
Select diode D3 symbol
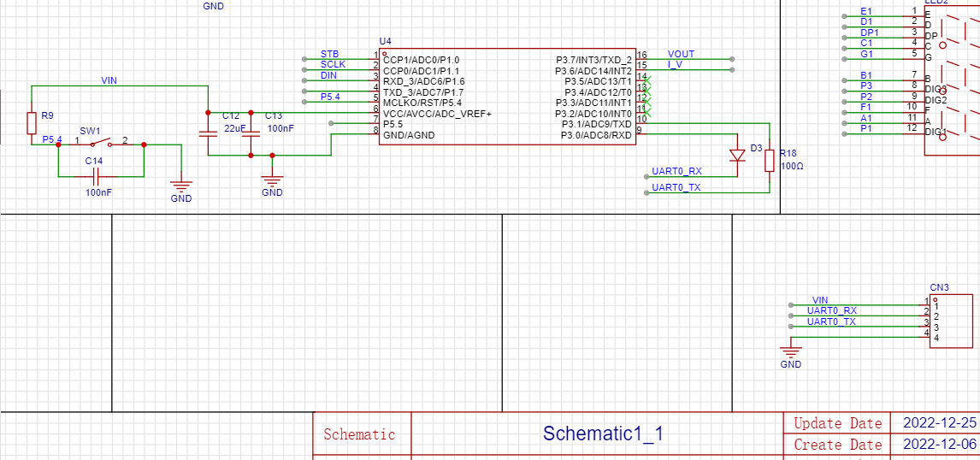[737, 156]
